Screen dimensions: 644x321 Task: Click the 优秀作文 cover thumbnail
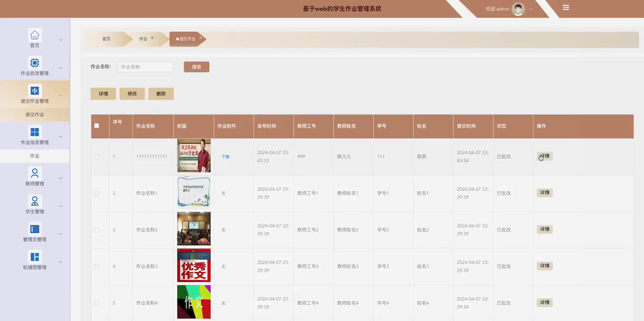(x=194, y=265)
